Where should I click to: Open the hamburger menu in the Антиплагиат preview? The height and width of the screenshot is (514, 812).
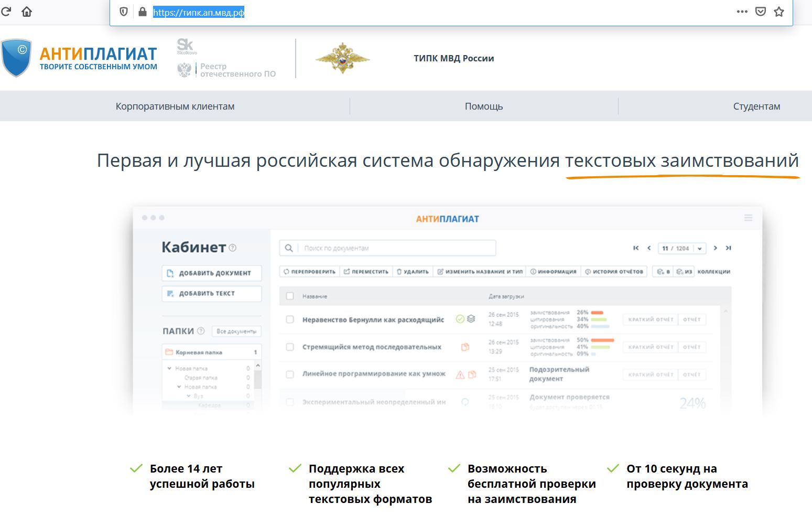coord(748,218)
